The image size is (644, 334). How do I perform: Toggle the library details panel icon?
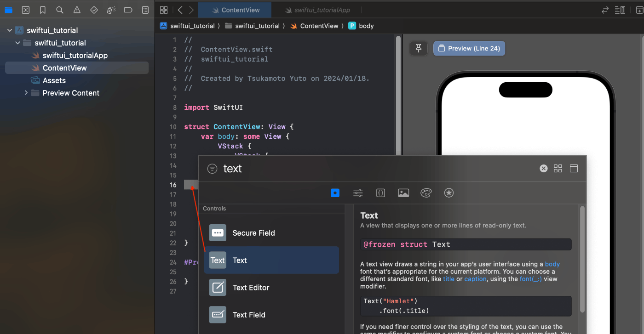click(x=574, y=169)
